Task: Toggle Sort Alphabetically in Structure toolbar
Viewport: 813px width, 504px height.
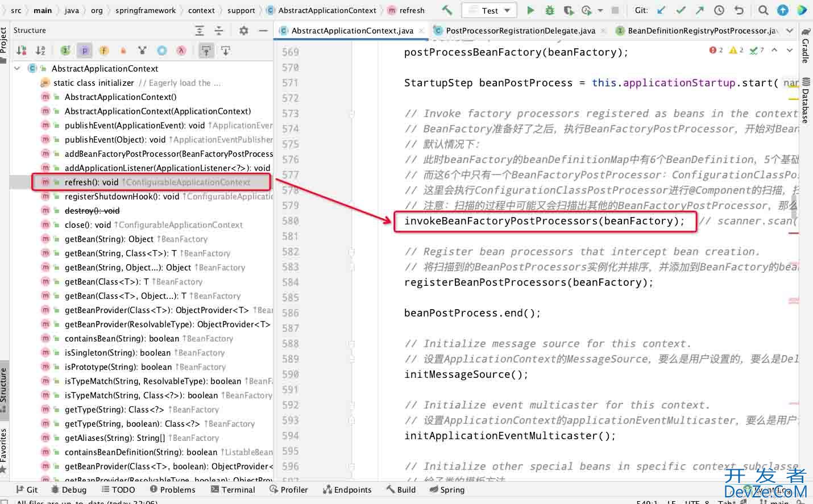Action: click(x=40, y=51)
